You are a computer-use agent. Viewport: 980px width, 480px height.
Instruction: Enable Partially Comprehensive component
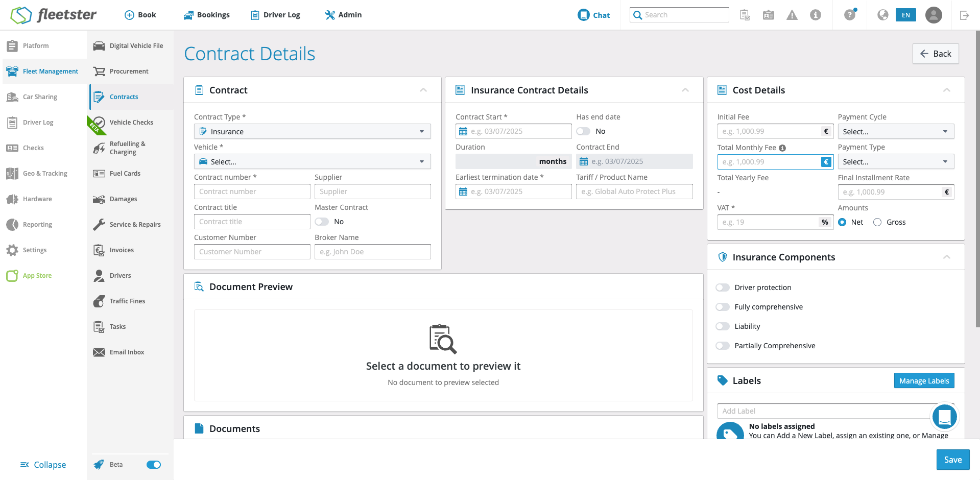click(723, 346)
